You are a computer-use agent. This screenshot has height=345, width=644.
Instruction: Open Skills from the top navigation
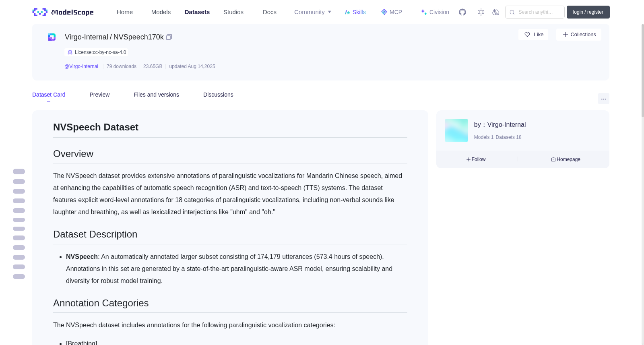point(355,12)
